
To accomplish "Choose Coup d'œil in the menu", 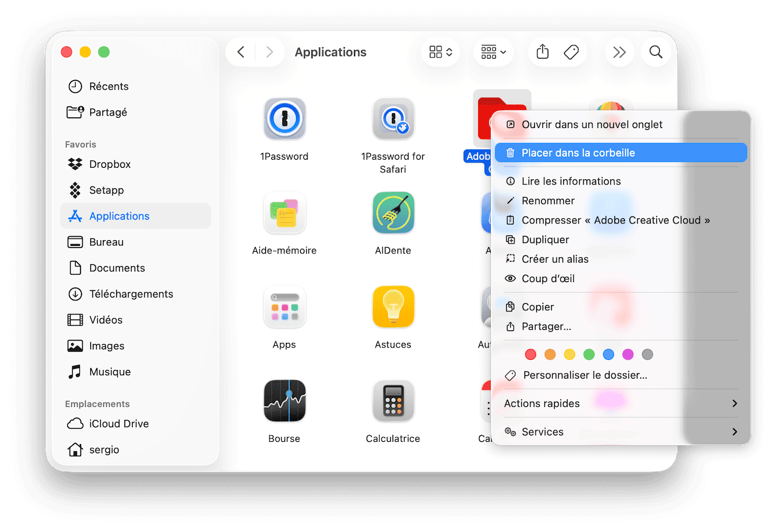I will 621,279.
